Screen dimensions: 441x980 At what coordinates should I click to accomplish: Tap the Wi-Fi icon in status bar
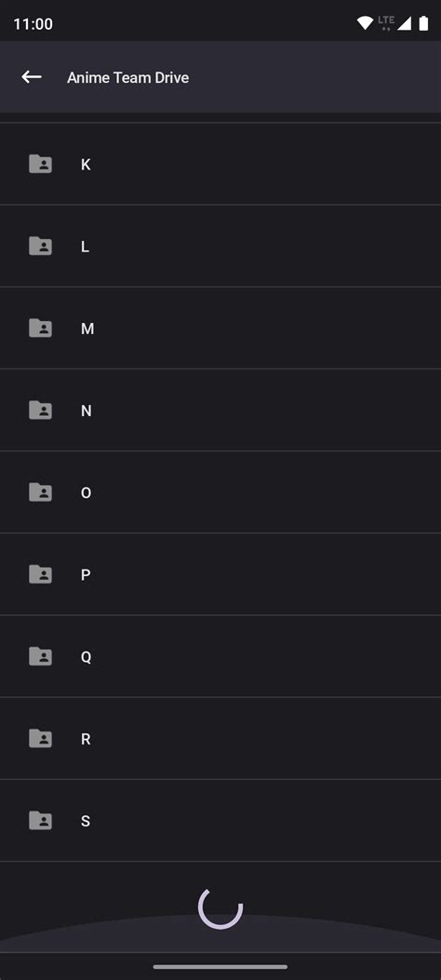(x=365, y=24)
